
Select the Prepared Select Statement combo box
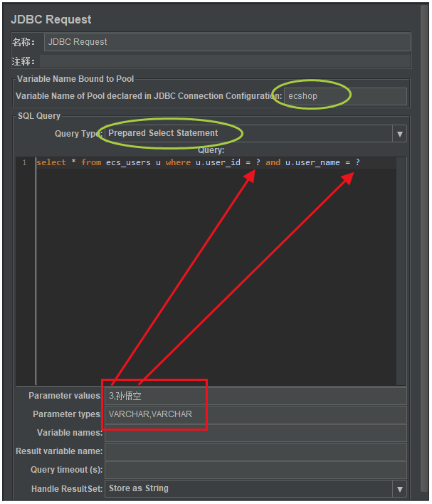tap(255, 133)
